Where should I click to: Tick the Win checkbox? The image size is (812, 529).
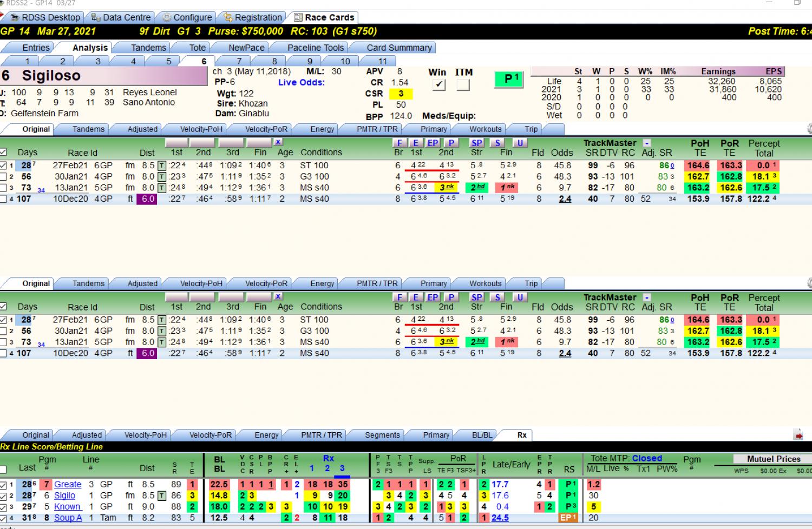pos(438,85)
